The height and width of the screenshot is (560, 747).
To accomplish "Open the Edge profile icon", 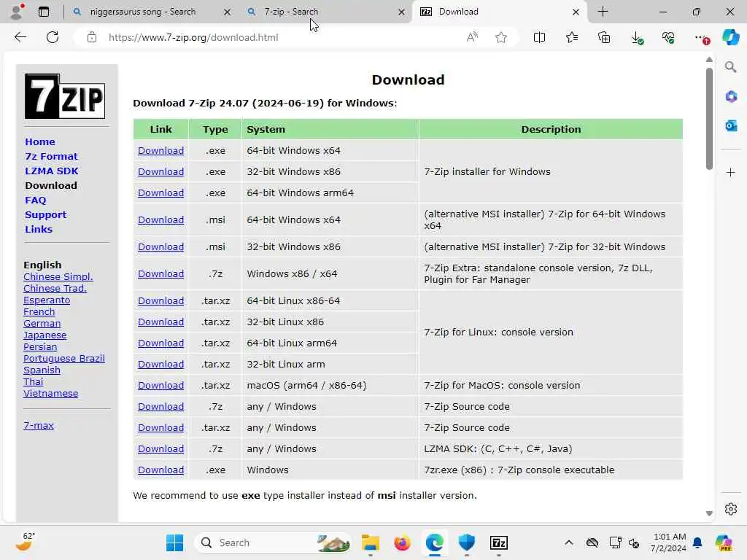I will click(x=18, y=12).
